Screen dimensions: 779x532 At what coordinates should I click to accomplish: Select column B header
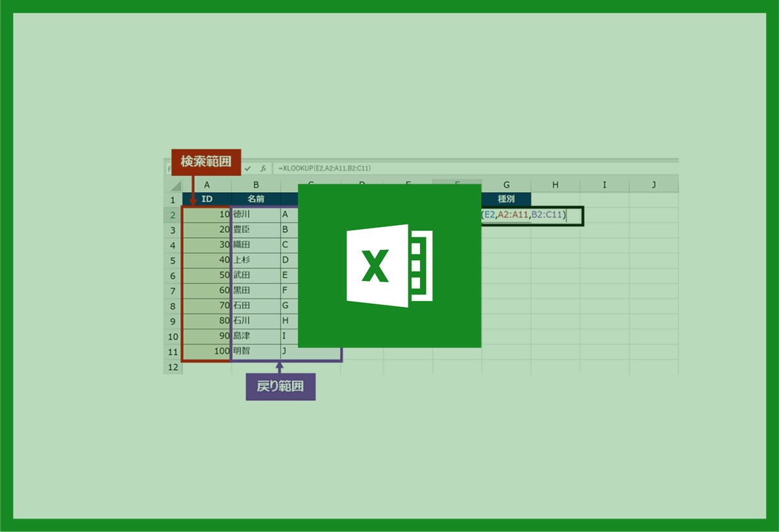256,185
